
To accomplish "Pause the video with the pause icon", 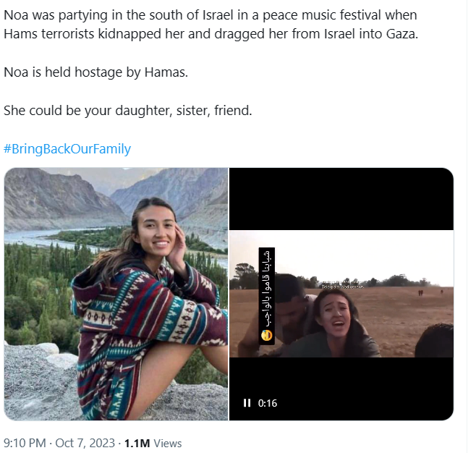I will [x=247, y=403].
